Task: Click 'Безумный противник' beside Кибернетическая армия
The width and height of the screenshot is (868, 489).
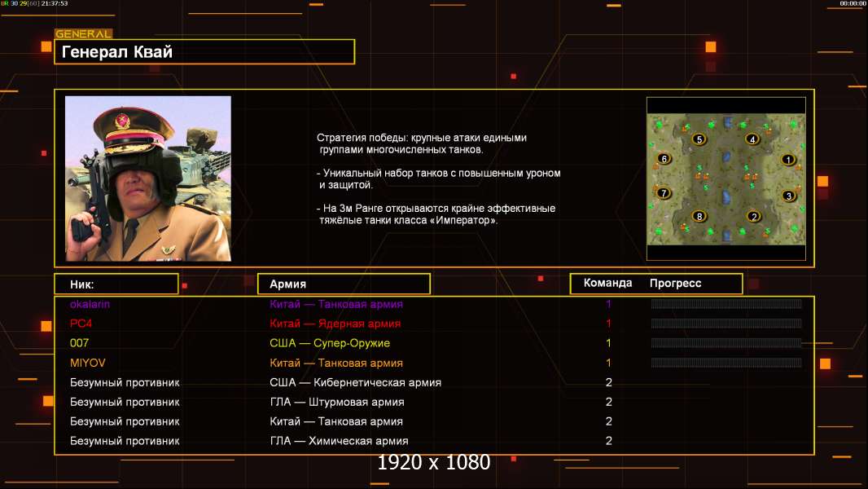Action: tap(125, 383)
